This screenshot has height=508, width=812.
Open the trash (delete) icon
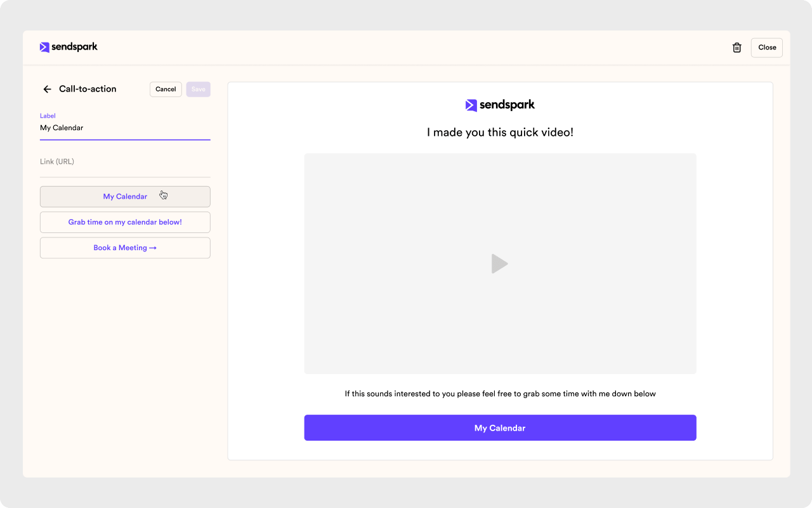[737, 47]
